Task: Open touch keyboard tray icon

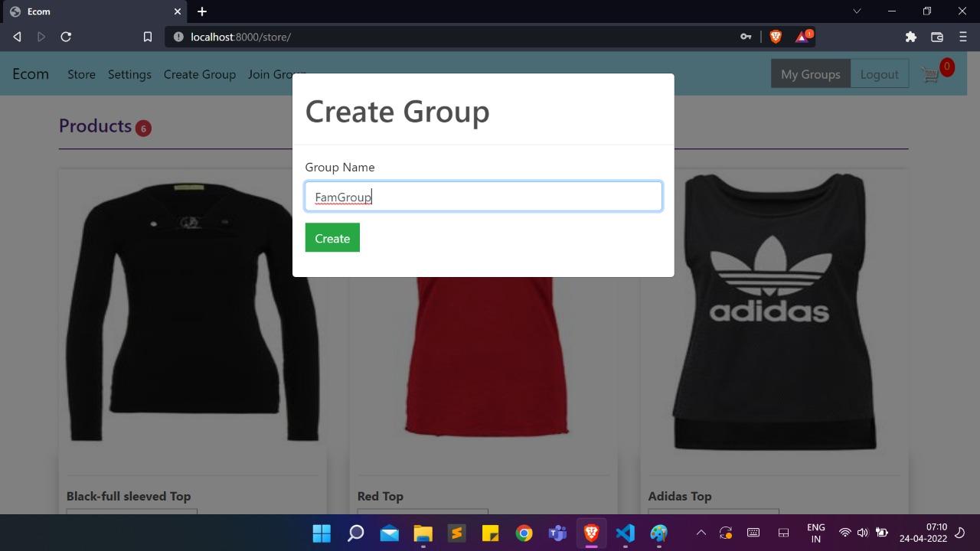Action: coord(753,533)
